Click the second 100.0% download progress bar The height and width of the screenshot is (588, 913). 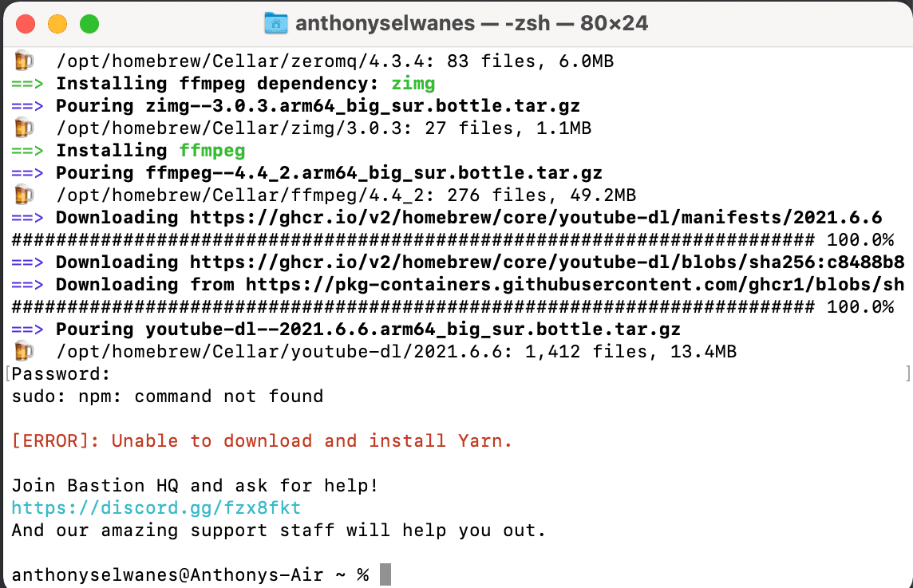[x=453, y=307]
